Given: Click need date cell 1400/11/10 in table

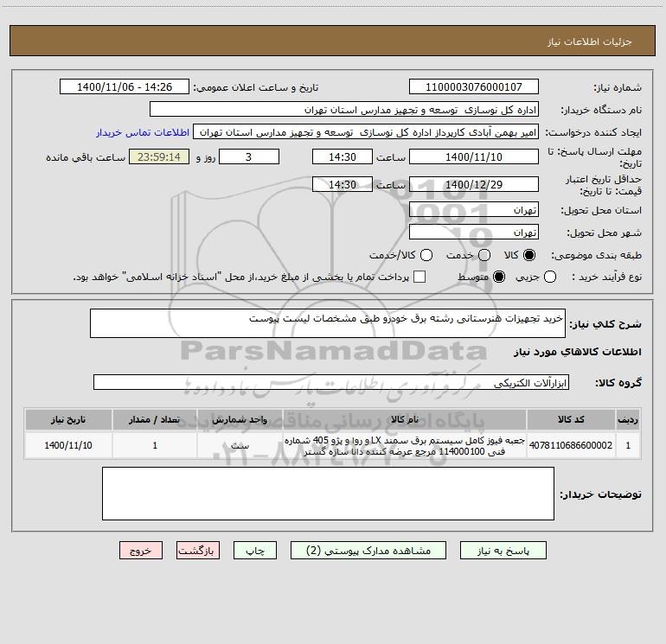Looking at the screenshot, I should coord(68,445).
